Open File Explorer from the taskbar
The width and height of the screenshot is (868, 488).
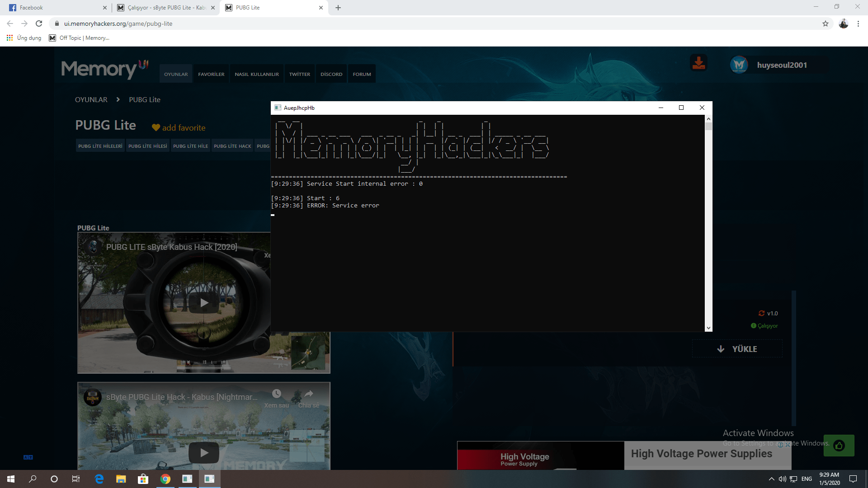[x=121, y=479]
